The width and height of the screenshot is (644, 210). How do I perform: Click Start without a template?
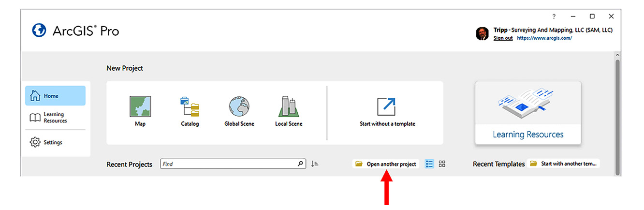tap(387, 112)
